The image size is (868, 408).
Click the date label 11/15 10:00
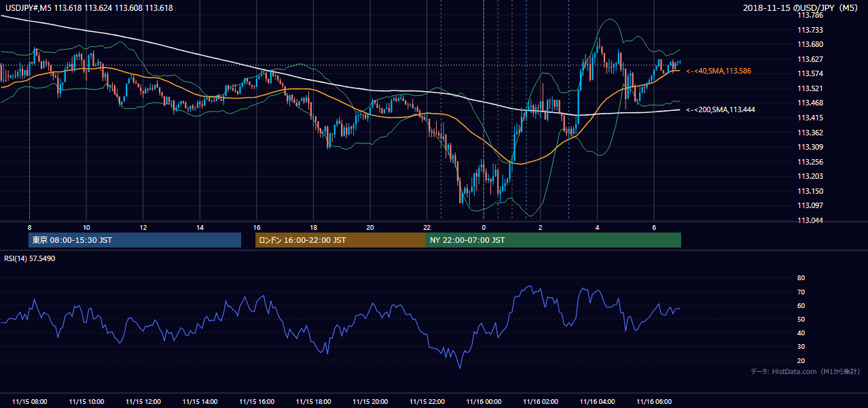click(x=86, y=402)
